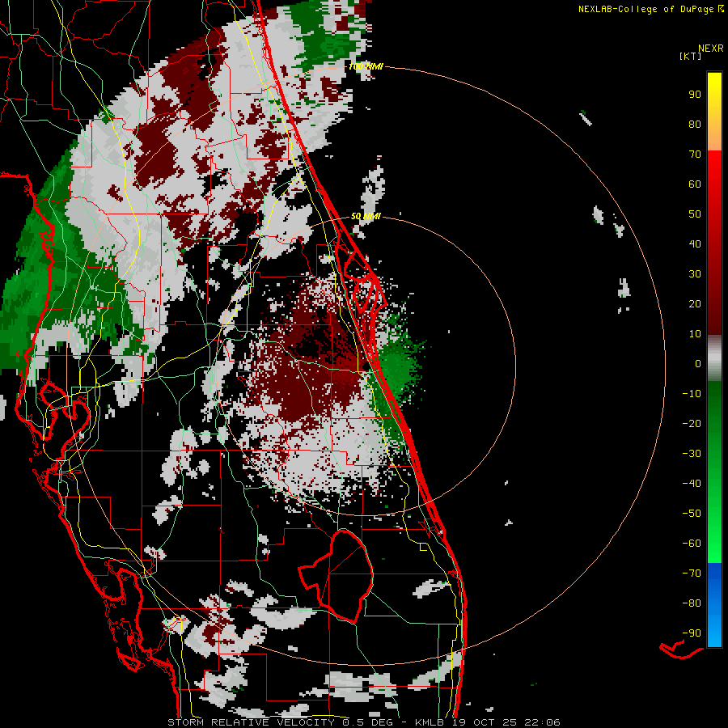Pick the blue bottom segment of color bar
728x728 pixels.
pos(714,605)
